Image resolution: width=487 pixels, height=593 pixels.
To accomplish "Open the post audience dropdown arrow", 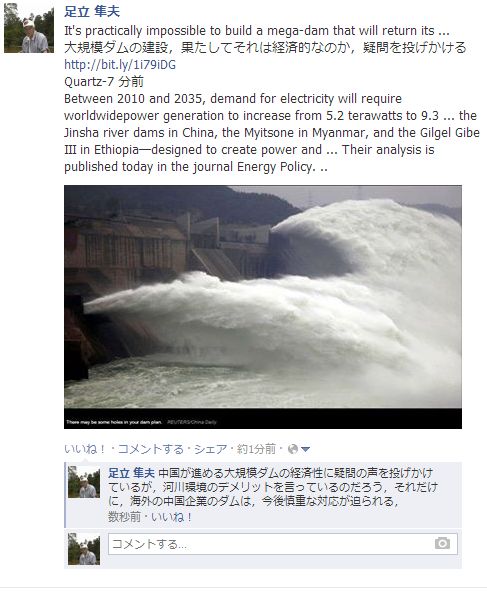I will [x=305, y=449].
